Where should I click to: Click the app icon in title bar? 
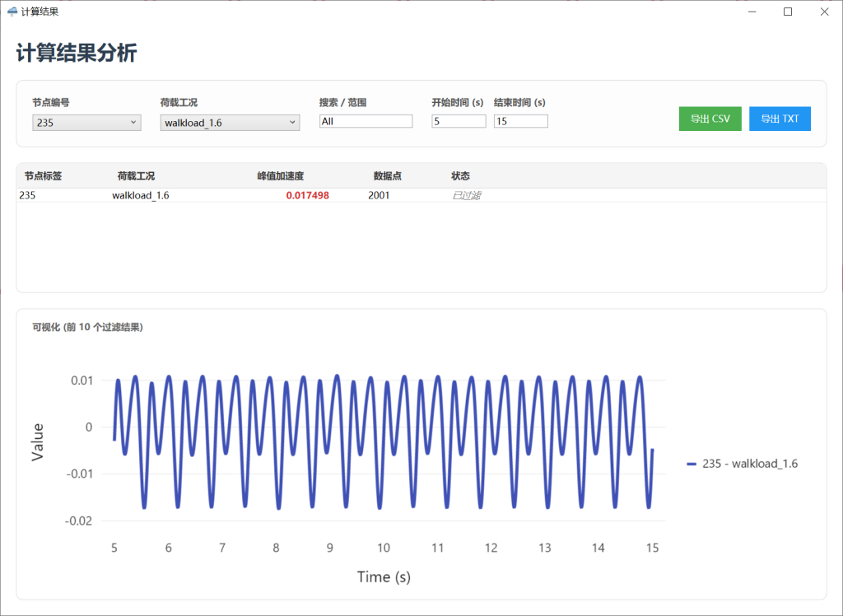click(x=12, y=12)
